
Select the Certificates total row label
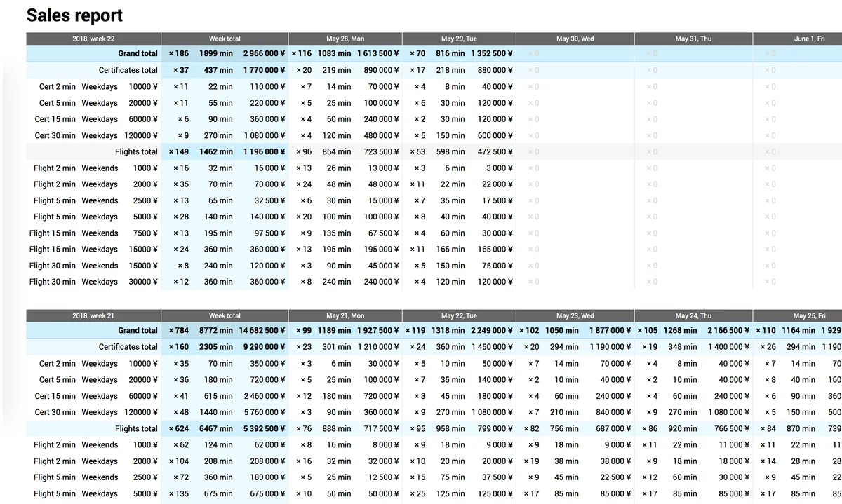tap(127, 70)
